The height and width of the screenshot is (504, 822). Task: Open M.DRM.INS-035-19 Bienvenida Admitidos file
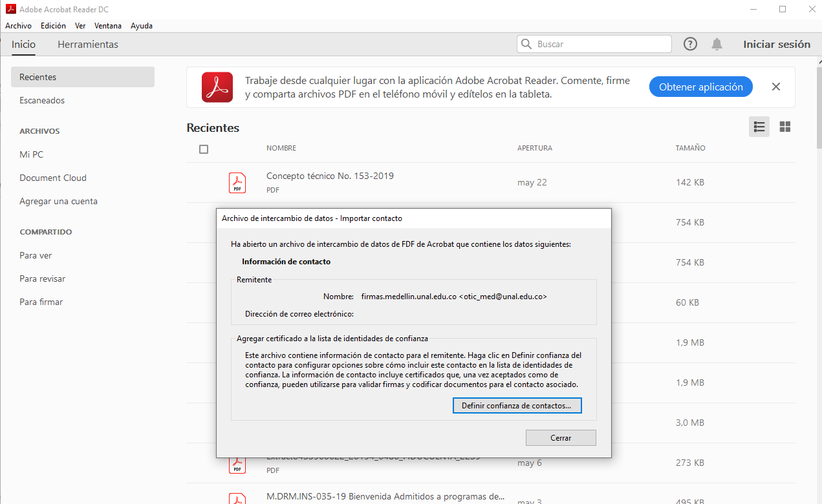click(x=385, y=497)
